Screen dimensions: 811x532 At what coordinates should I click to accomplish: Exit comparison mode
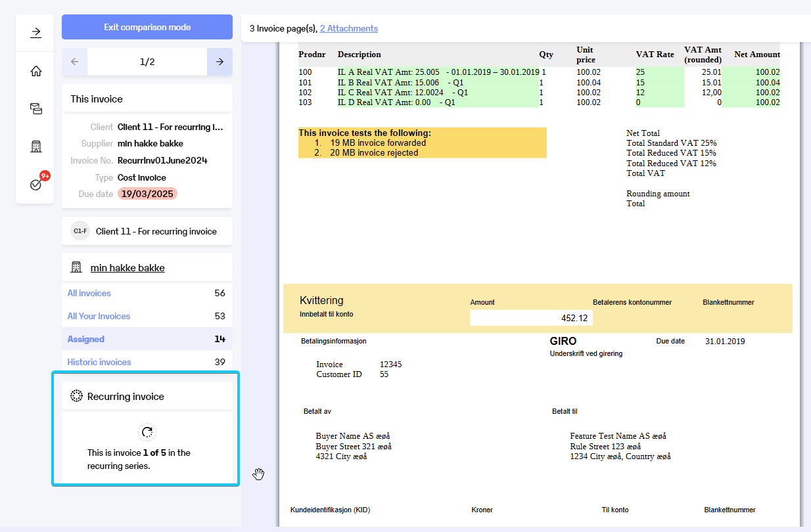click(147, 27)
